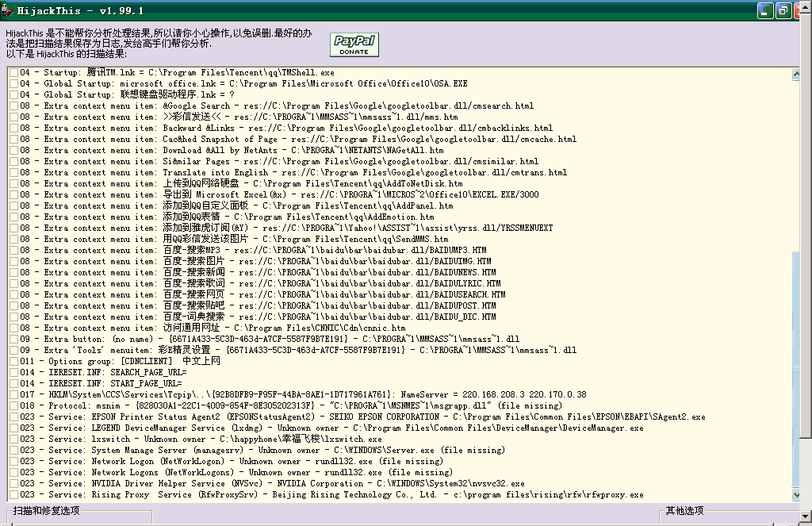Tick O14 IERESET.INF START_PAGE_URL entry
812x526 pixels.
point(14,383)
